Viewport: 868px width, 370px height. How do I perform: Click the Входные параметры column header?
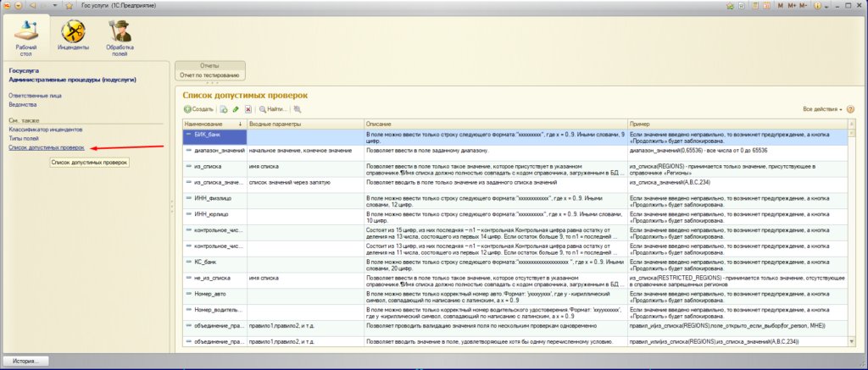pos(305,124)
